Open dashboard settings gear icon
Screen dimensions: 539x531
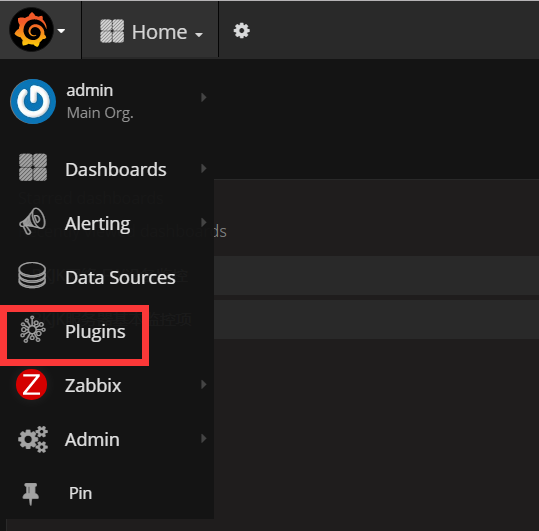tap(242, 31)
